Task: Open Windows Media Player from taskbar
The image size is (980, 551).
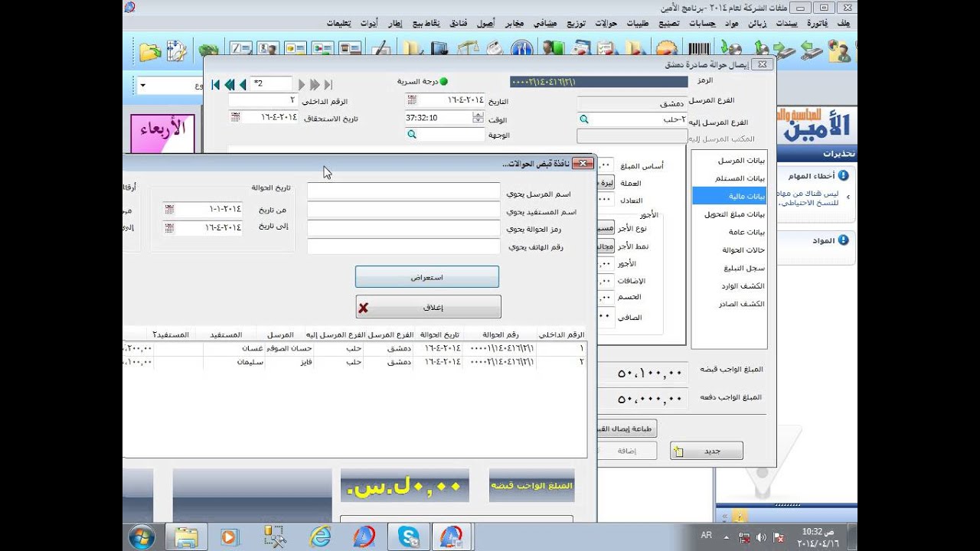Action: (229, 536)
